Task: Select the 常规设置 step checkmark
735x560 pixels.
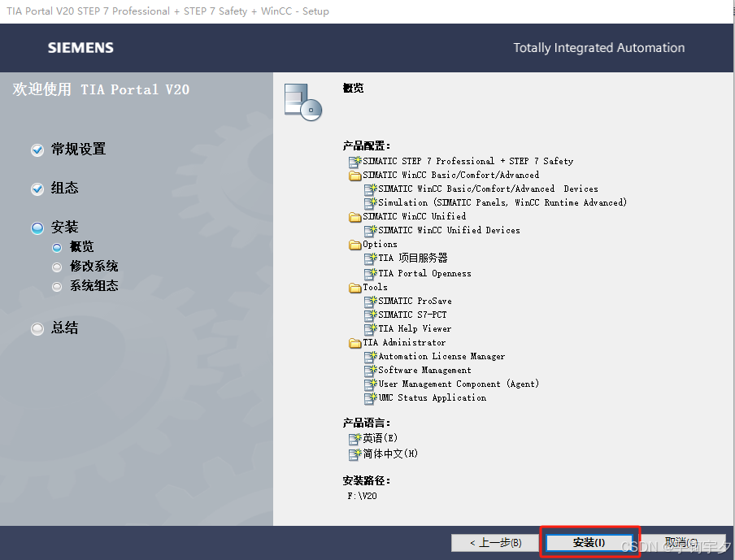Action: [x=37, y=150]
